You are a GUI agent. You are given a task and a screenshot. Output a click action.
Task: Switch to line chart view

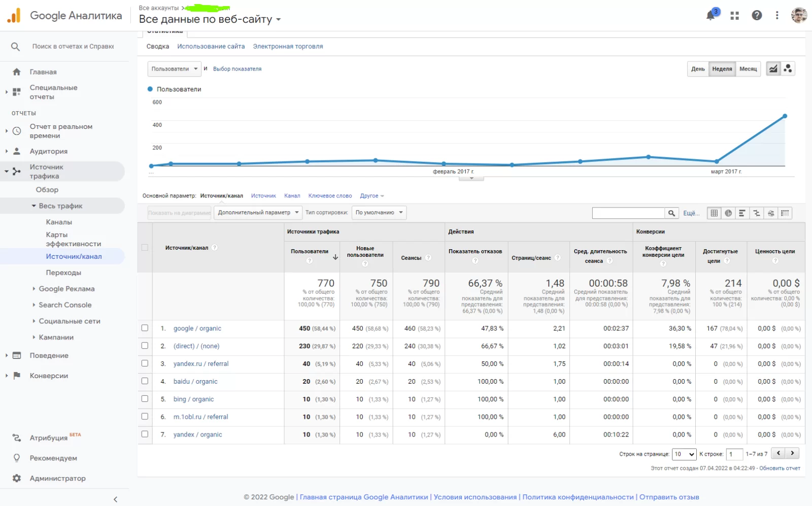[x=773, y=69]
